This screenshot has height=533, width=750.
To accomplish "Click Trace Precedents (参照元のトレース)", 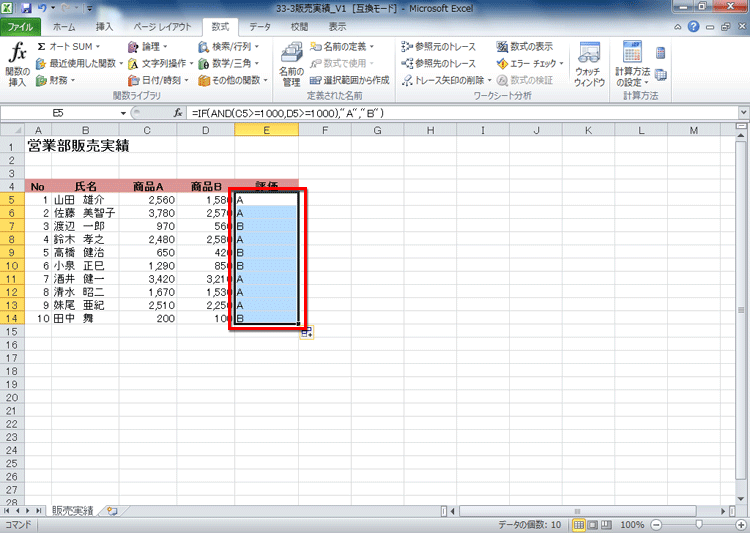I will [x=439, y=47].
